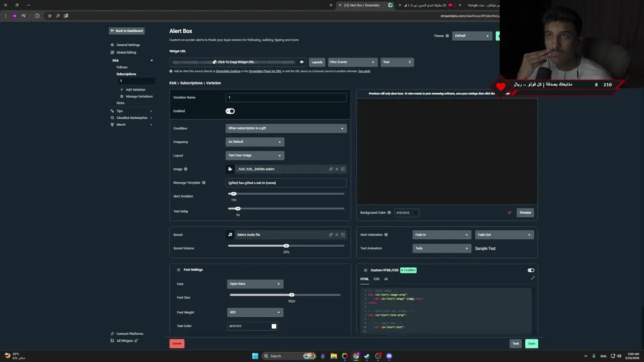The image size is (644, 362).
Task: Expand the code editor to fullscreen
Action: (533, 278)
